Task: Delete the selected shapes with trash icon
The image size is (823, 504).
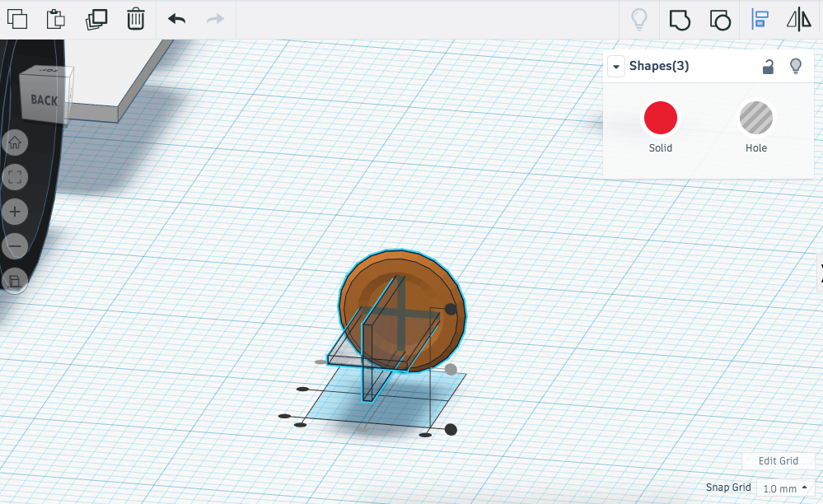Action: point(135,19)
